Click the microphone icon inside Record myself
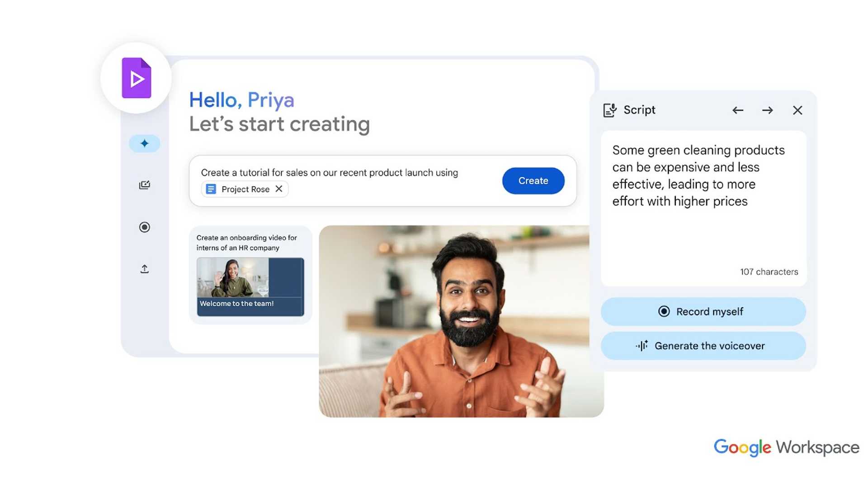 [x=664, y=312]
